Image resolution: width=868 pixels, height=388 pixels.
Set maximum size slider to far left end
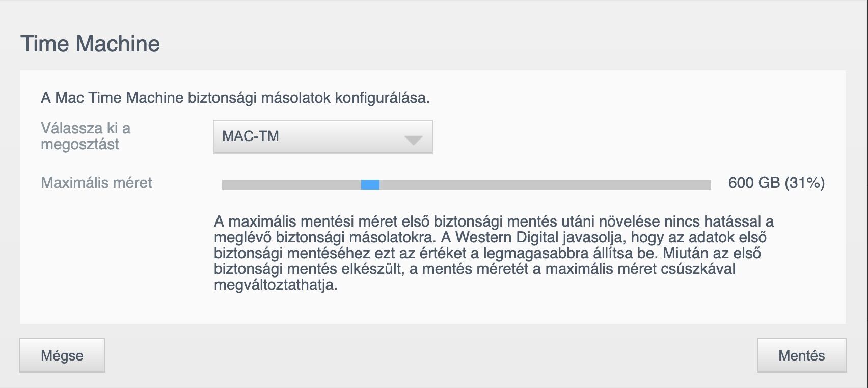[224, 185]
